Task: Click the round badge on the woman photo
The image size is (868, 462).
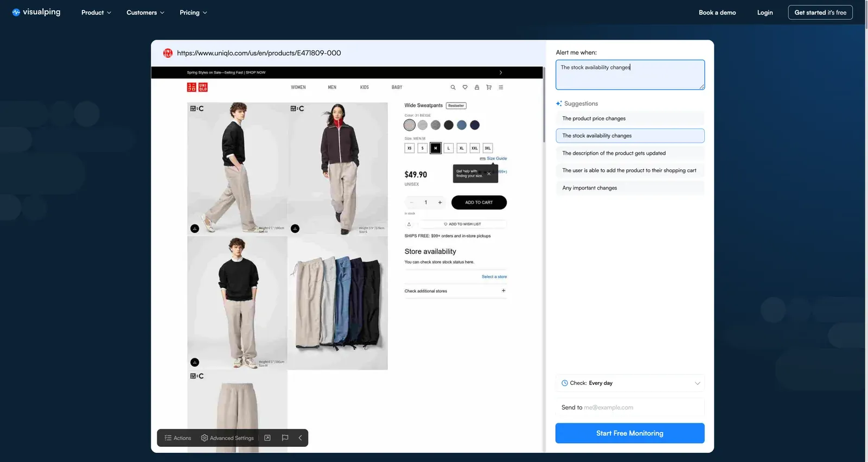Action: 295,229
